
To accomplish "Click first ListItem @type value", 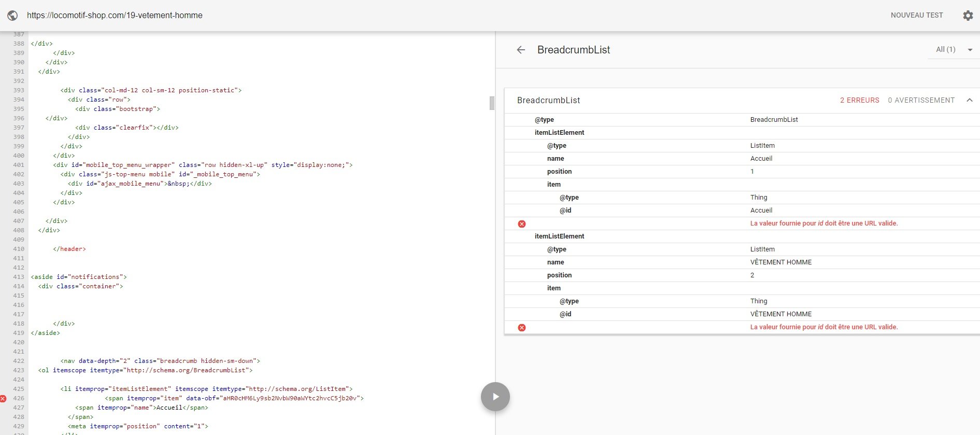I will pos(762,146).
